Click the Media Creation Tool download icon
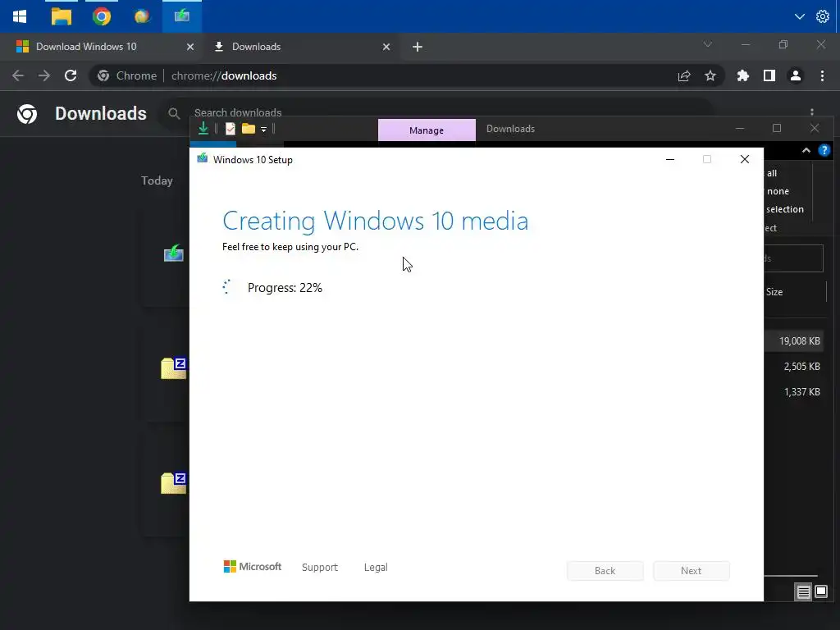 pos(174,253)
